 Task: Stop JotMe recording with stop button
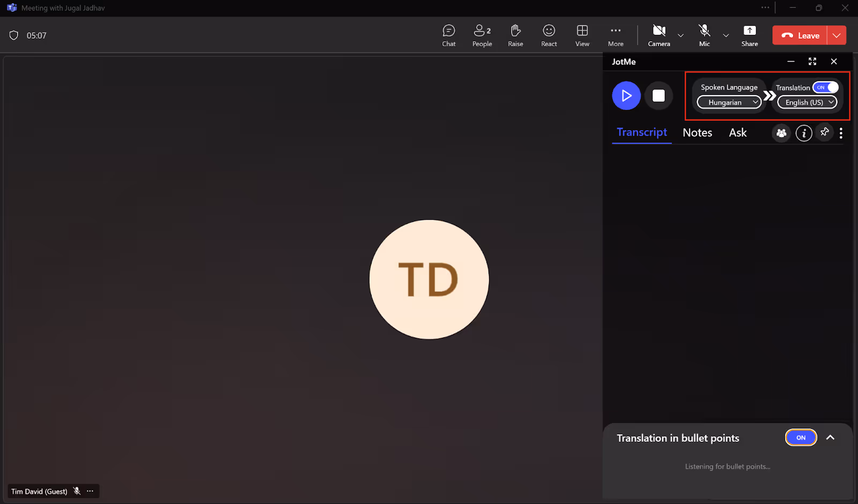point(659,95)
